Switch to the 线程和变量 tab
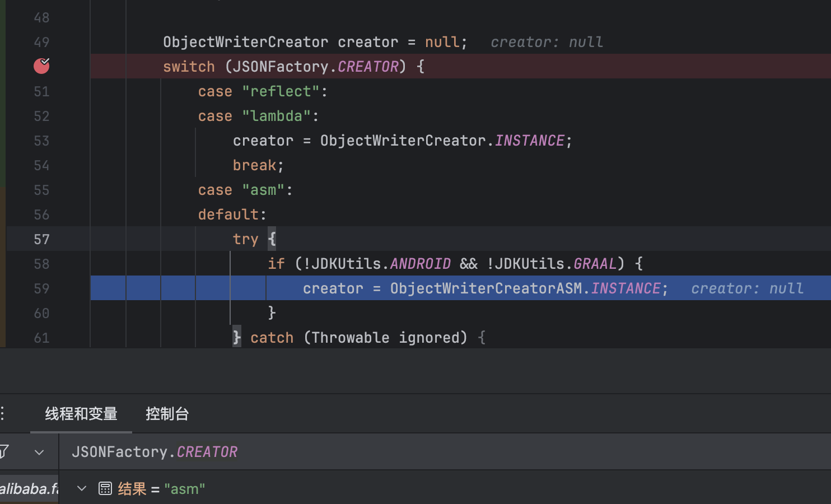 click(x=81, y=414)
